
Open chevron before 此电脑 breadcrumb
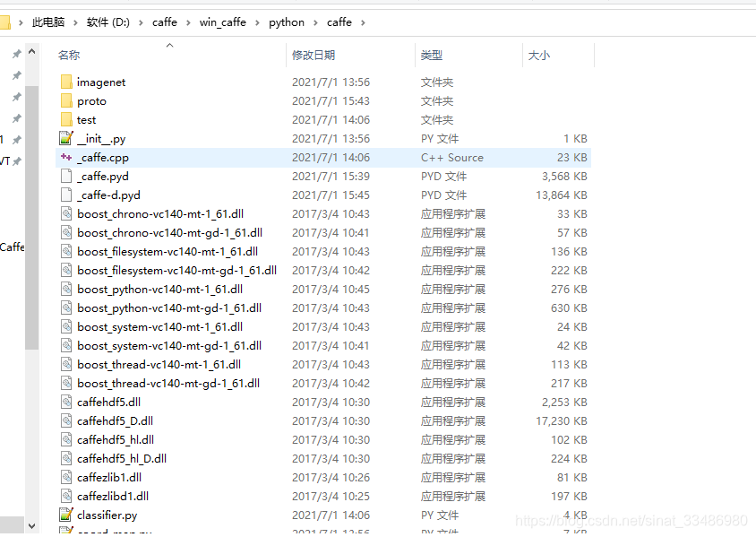[21, 22]
